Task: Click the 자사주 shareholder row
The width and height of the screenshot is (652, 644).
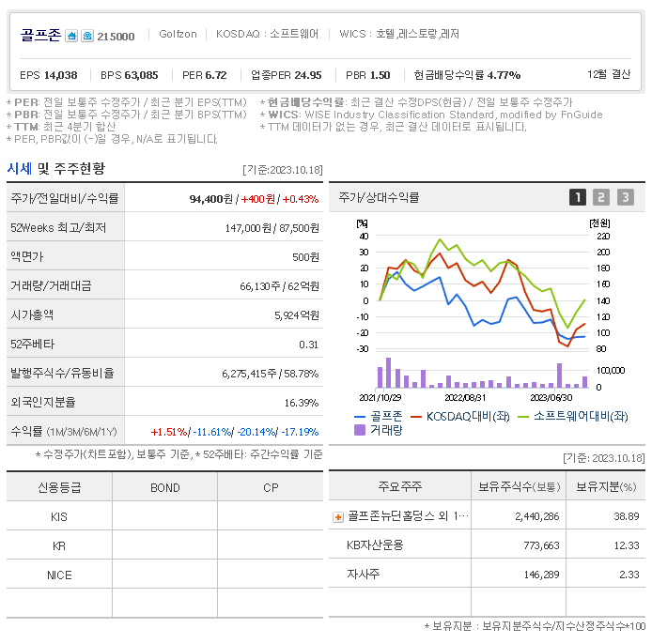Action: pyautogui.click(x=488, y=574)
